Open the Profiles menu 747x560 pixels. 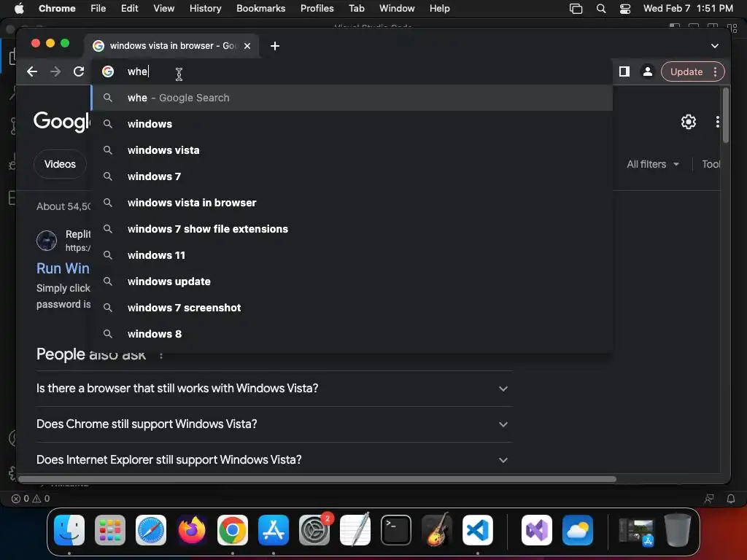pyautogui.click(x=317, y=8)
